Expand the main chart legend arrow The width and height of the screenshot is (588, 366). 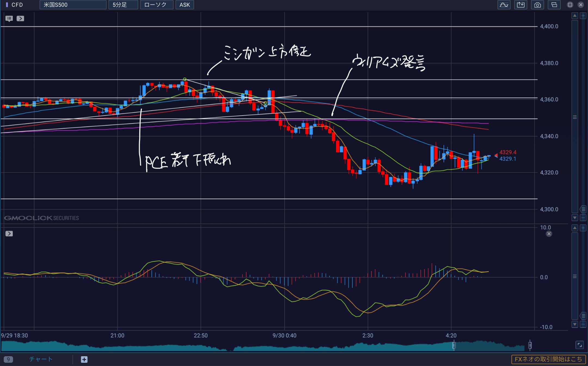tap(20, 19)
